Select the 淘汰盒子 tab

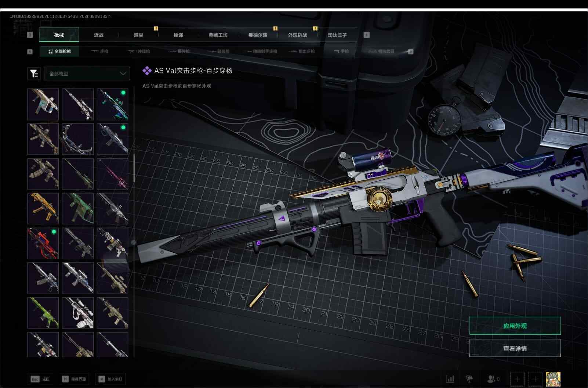point(337,35)
